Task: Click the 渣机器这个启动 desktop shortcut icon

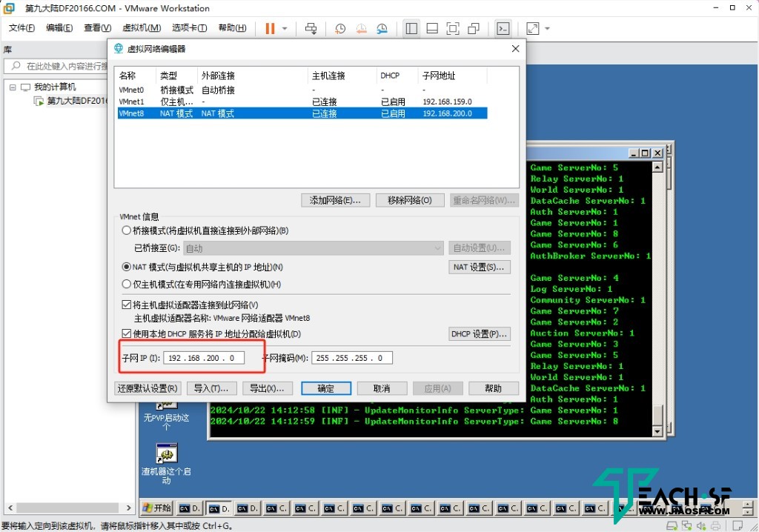Action: coord(167,453)
